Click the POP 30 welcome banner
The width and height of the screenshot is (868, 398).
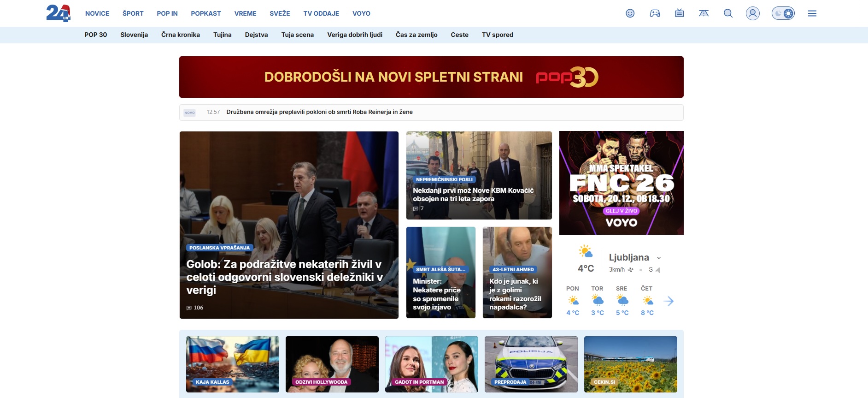point(431,77)
